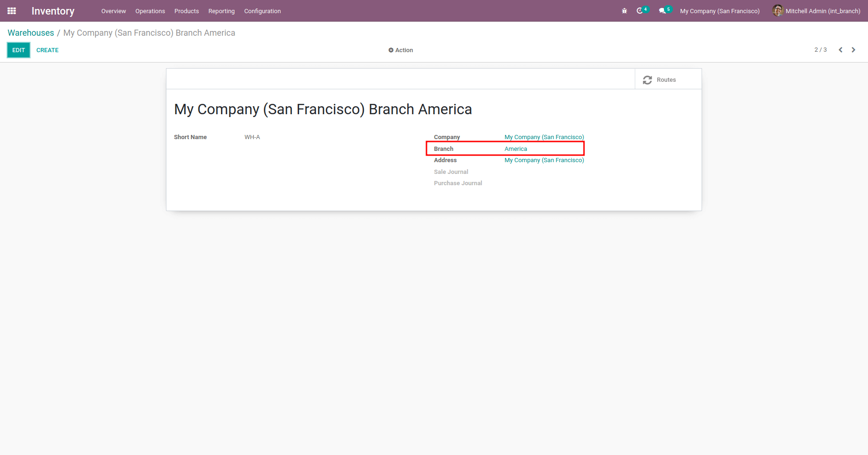Screen dimensions: 868x455
Task: Click the debug bug icon
Action: [x=624, y=11]
